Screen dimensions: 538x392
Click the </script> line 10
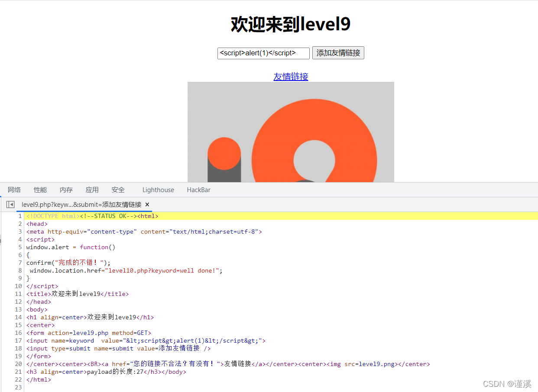42,286
